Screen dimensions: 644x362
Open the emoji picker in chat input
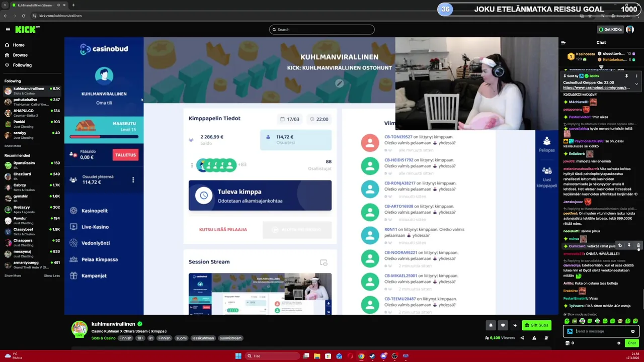coord(633,331)
